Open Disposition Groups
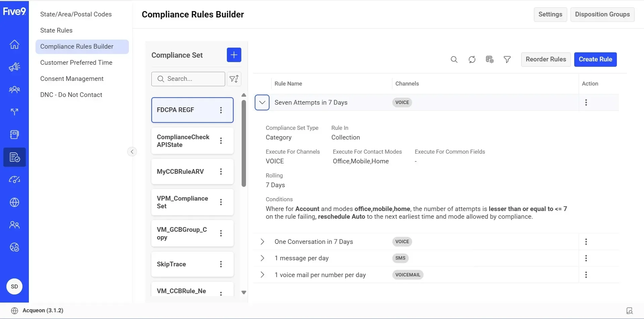This screenshot has width=644, height=319. [602, 14]
